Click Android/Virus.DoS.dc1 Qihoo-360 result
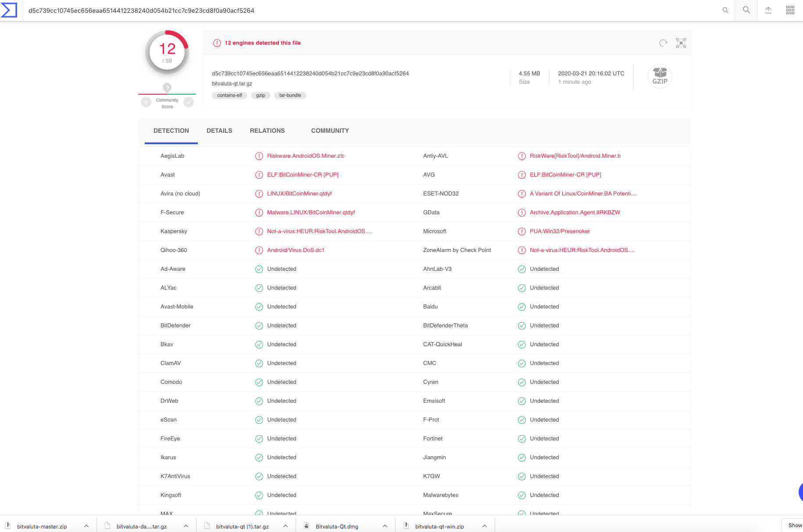803x532 pixels. pos(296,250)
